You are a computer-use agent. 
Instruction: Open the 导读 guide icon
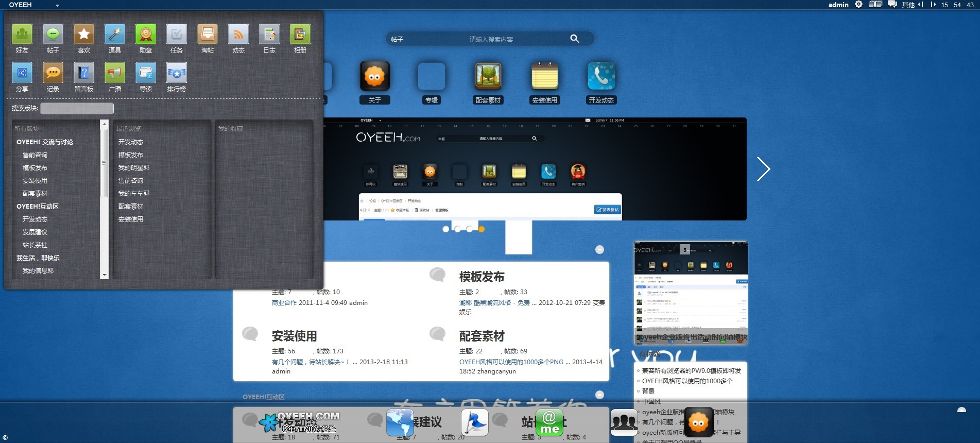[x=146, y=73]
